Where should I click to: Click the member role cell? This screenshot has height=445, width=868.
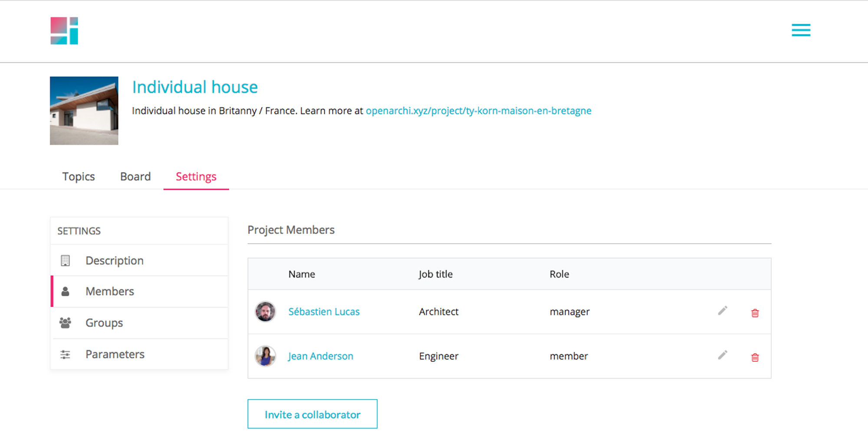click(569, 356)
